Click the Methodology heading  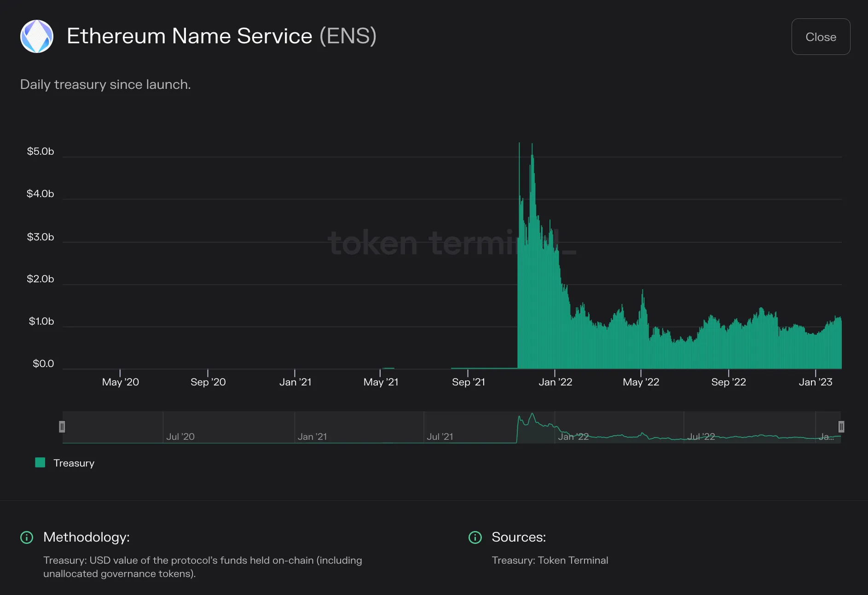tap(87, 537)
